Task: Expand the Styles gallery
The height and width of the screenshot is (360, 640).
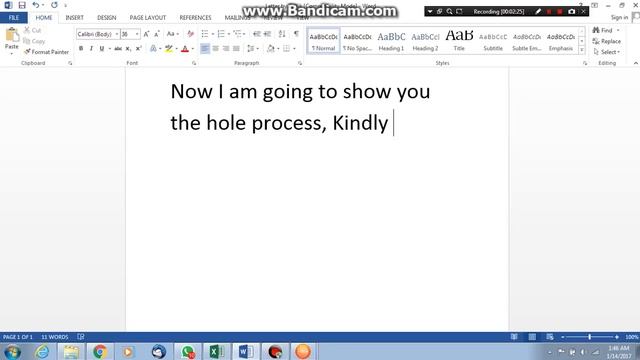Action: (582, 50)
